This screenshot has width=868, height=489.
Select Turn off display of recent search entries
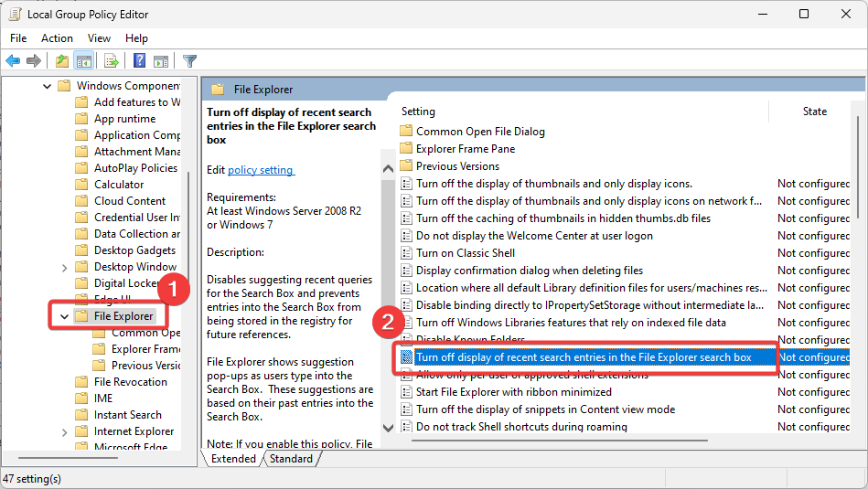(584, 357)
